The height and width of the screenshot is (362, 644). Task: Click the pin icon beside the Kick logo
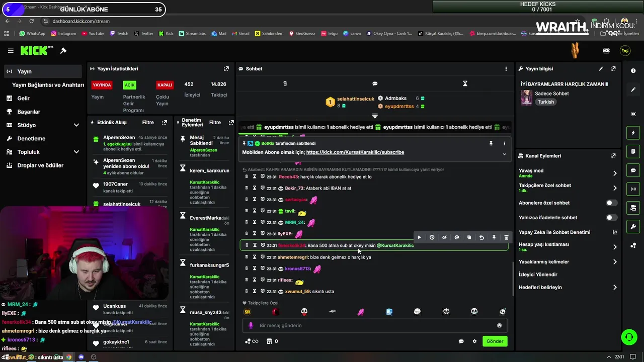pos(63,51)
